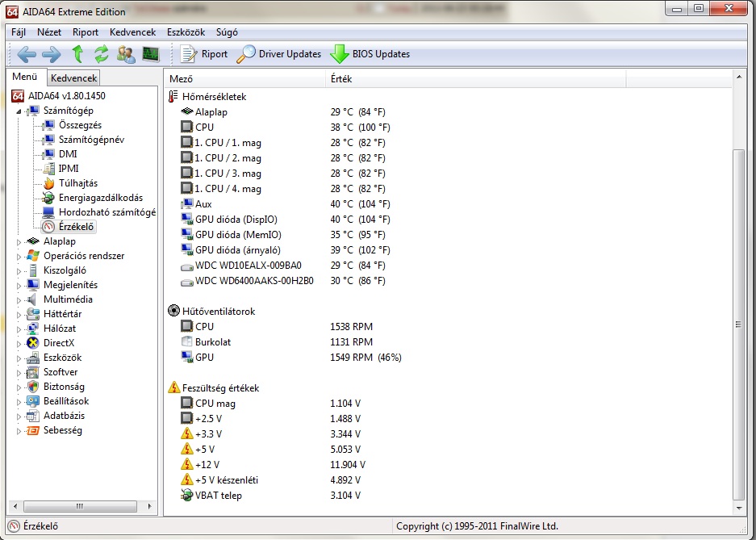
Task: Click the Beállítások icon in tree
Action: [33, 401]
